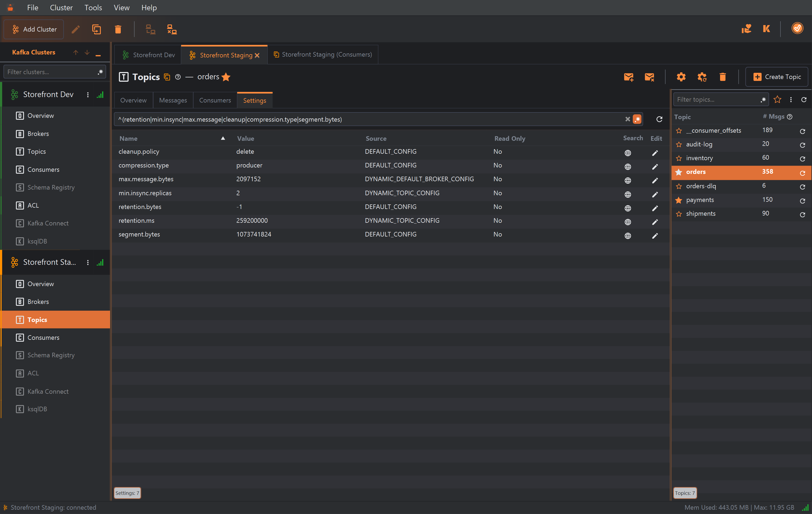Click the disconnect cluster icon with X

(172, 30)
